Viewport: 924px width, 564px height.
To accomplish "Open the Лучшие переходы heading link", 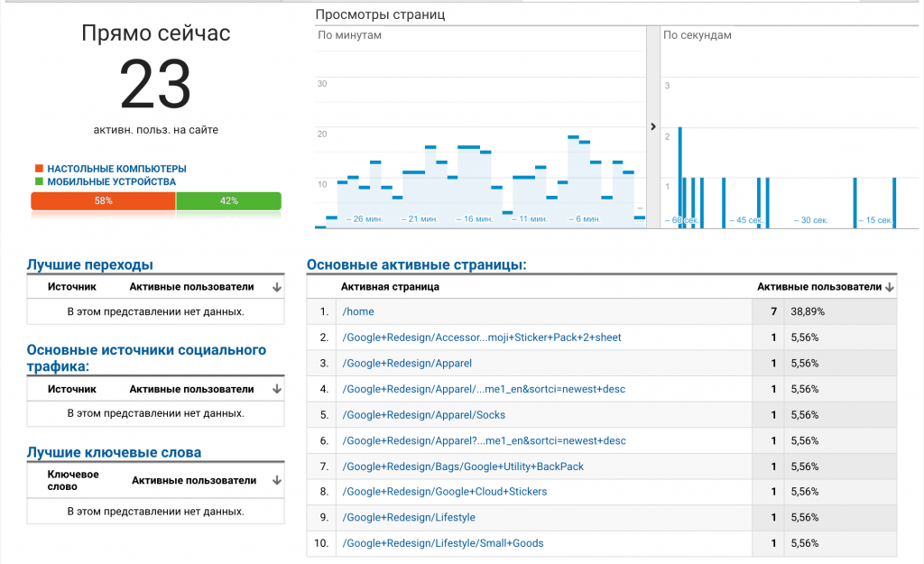I will pyautogui.click(x=89, y=264).
